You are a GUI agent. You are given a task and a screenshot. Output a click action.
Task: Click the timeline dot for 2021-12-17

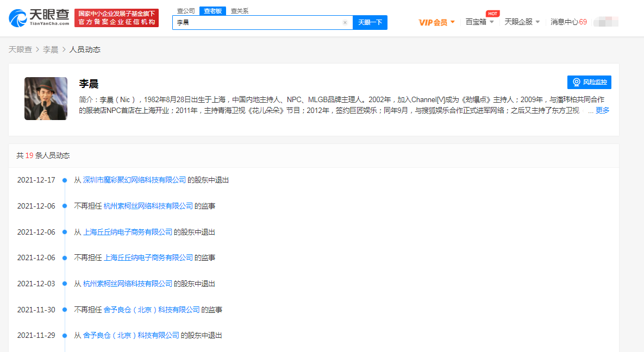click(x=65, y=180)
